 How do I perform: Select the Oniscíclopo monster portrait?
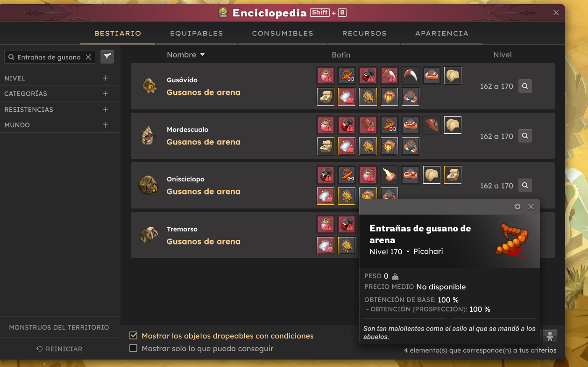pos(149,185)
